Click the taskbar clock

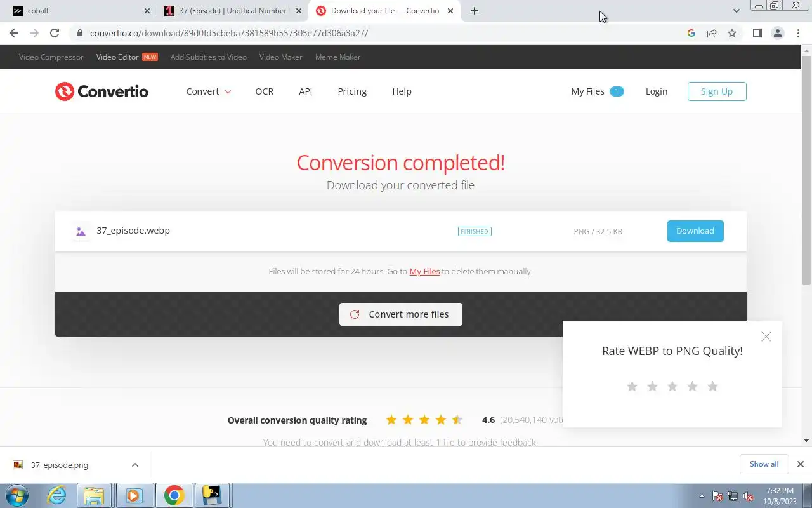(780, 496)
